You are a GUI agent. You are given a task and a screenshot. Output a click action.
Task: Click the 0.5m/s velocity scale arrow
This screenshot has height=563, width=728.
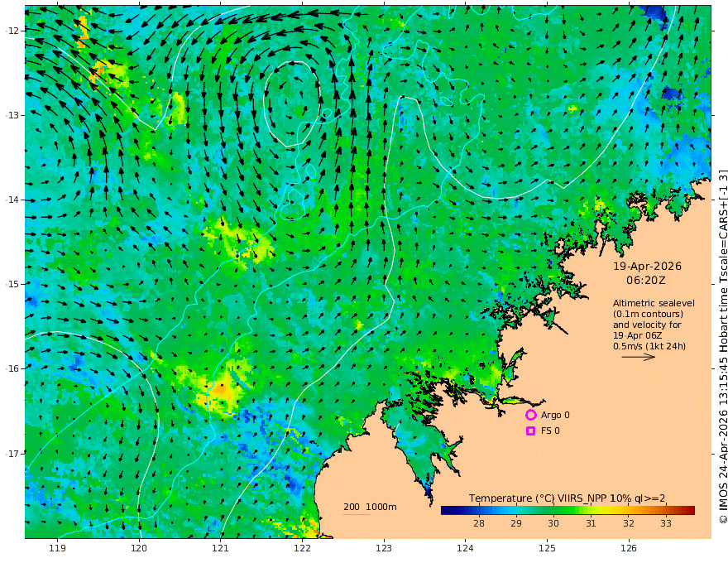click(x=639, y=357)
